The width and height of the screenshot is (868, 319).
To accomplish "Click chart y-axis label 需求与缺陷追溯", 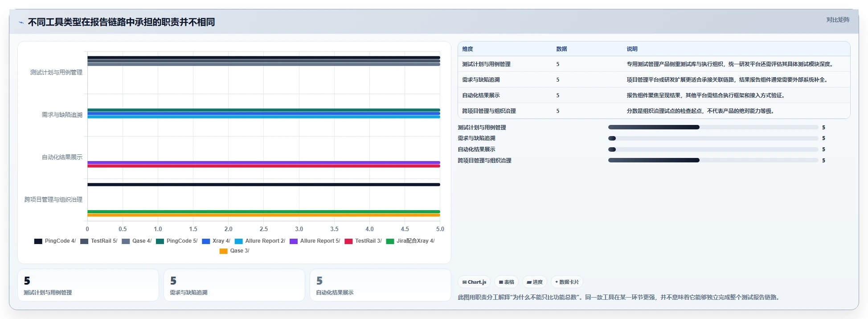I will pos(62,115).
